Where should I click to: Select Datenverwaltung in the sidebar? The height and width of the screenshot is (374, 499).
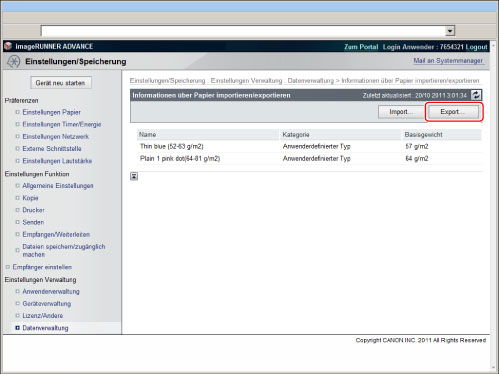pos(45,328)
